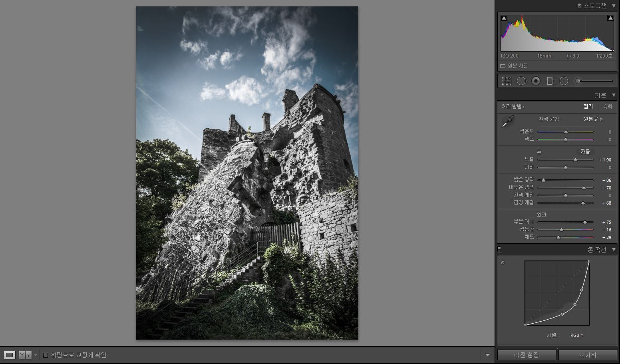Select the Crop Overlay tool
The height and width of the screenshot is (364, 620).
tap(507, 81)
